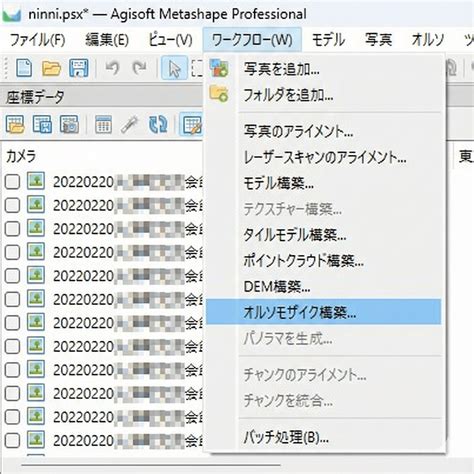Viewport: 474px width, 474px height.
Task: Select the topmost camera row photo icon
Action: point(36,181)
